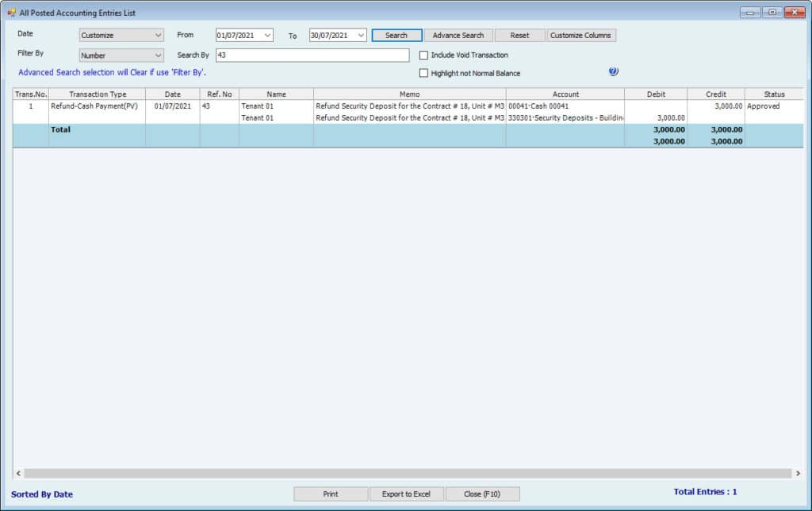Click inside the Search By field

[312, 56]
